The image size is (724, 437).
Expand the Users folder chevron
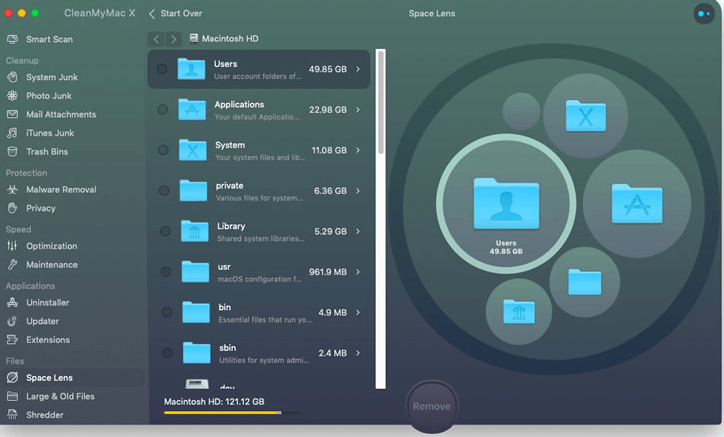[x=358, y=69]
